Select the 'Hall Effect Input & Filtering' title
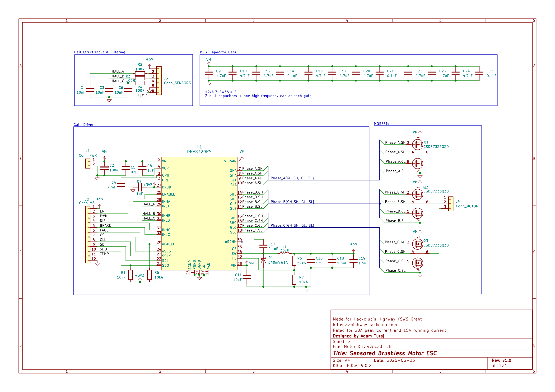 point(100,52)
